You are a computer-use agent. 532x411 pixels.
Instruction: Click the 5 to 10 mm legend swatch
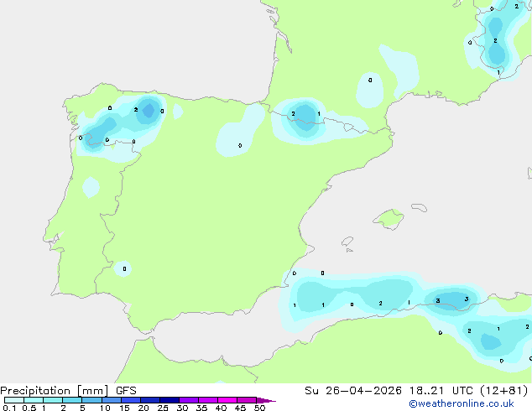[91, 400]
